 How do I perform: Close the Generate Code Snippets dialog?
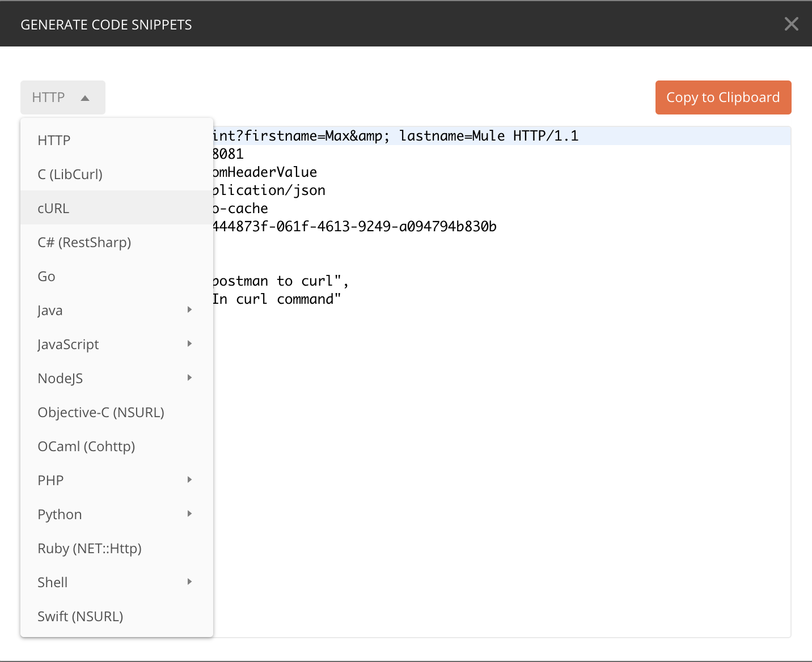tap(791, 24)
